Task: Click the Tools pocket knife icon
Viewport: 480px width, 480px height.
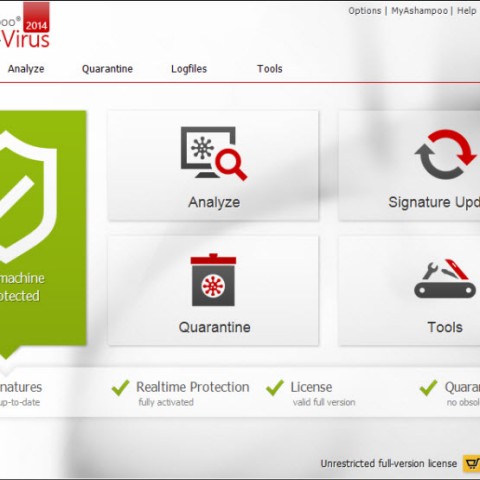Action: pos(445,279)
